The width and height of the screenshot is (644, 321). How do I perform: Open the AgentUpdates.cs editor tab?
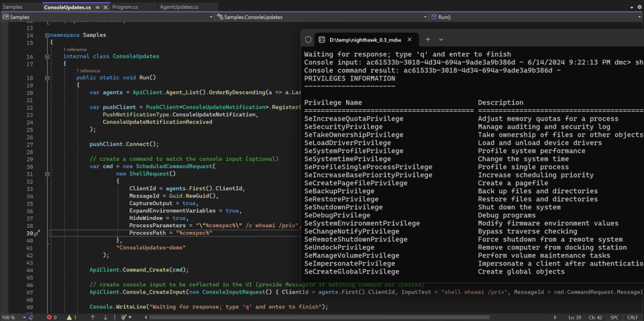[x=178, y=7]
